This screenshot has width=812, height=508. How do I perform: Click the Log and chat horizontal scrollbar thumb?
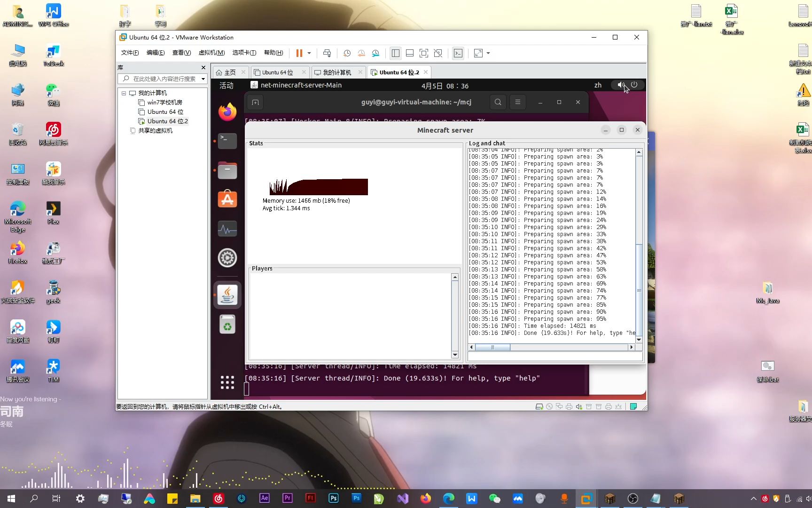[492, 347]
